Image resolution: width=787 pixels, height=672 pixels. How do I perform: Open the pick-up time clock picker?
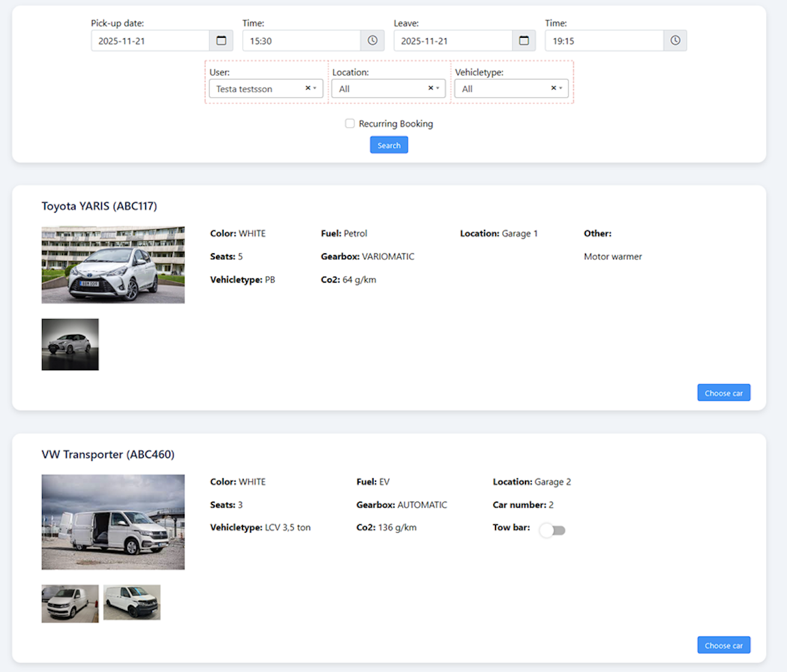tap(372, 40)
